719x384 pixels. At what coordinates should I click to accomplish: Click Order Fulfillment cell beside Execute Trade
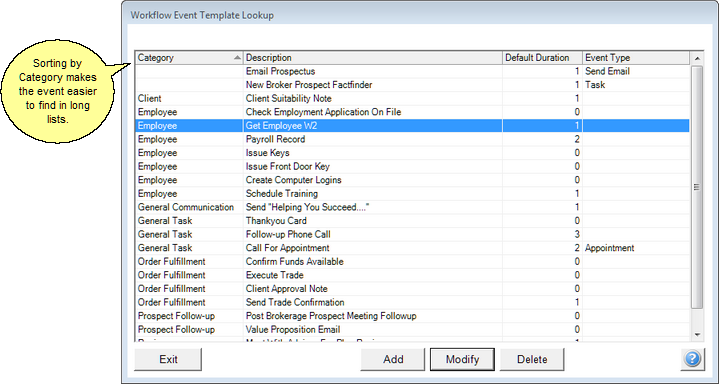click(189, 275)
